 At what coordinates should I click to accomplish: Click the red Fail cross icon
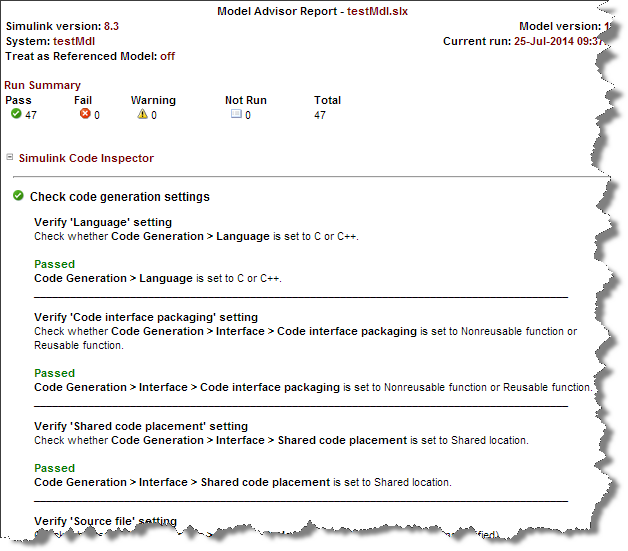(x=84, y=115)
